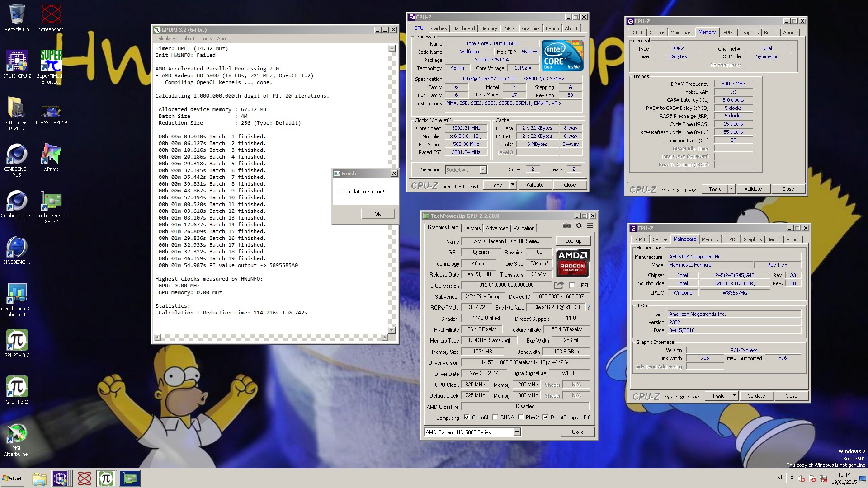
Task: Click the Windows Start button
Action: [x=12, y=479]
